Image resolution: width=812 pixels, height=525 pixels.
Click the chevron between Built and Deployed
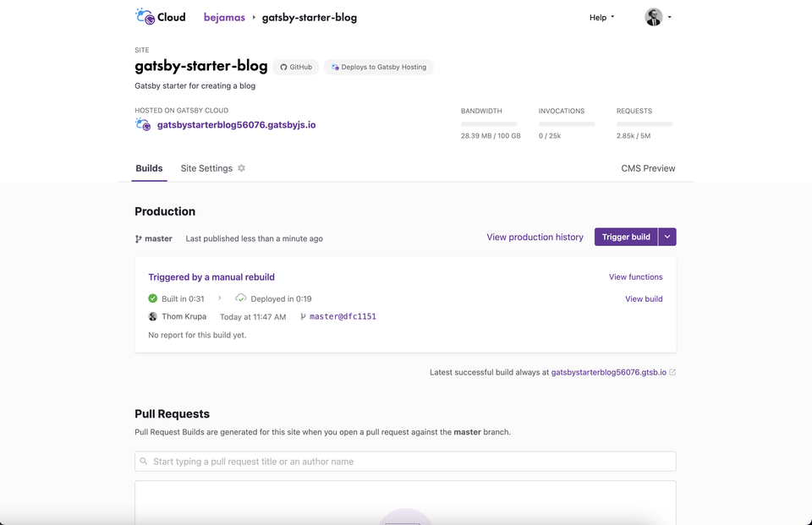[220, 298]
